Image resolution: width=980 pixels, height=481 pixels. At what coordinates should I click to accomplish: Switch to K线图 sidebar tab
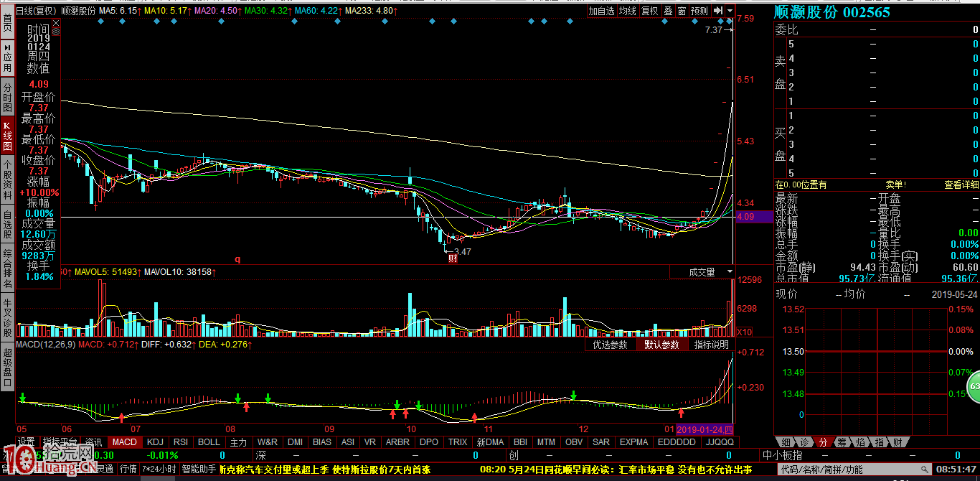coord(7,134)
